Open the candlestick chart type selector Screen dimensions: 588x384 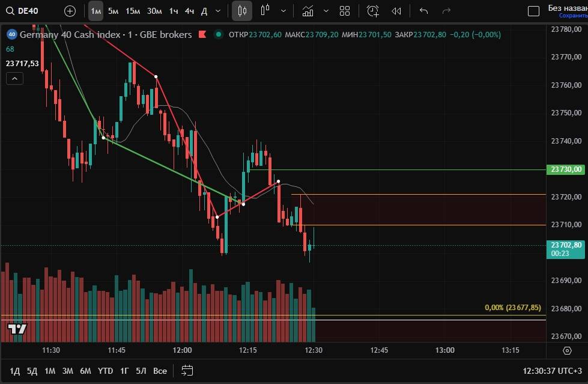pos(242,11)
